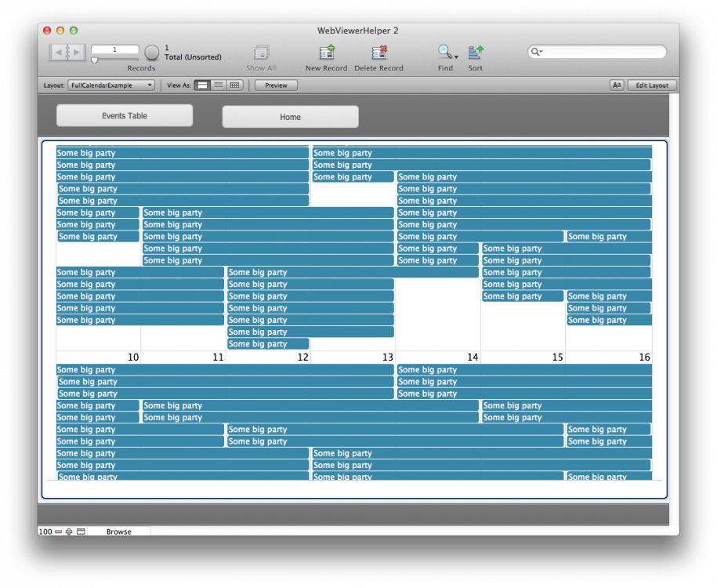
Task: Click the Home button
Action: coord(290,117)
